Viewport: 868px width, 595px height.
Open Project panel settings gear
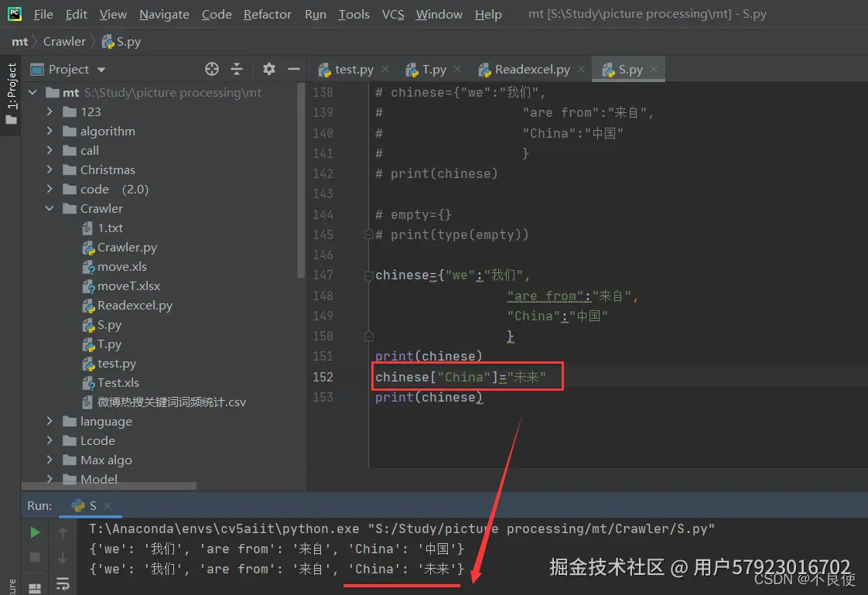[x=269, y=69]
